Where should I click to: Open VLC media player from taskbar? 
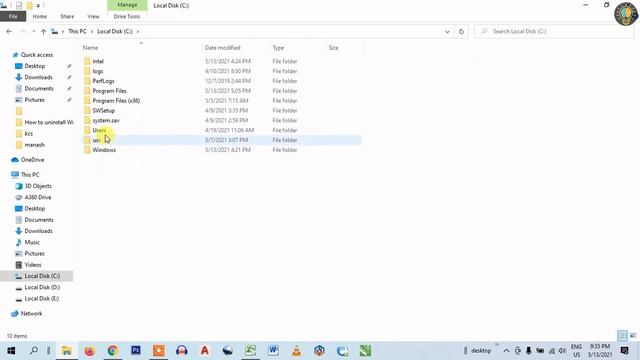(296, 351)
